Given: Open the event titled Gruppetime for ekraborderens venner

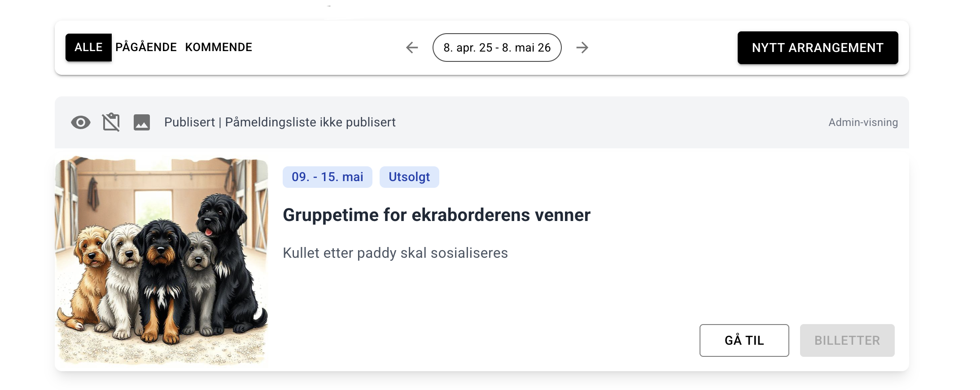Looking at the screenshot, I should (x=436, y=215).
